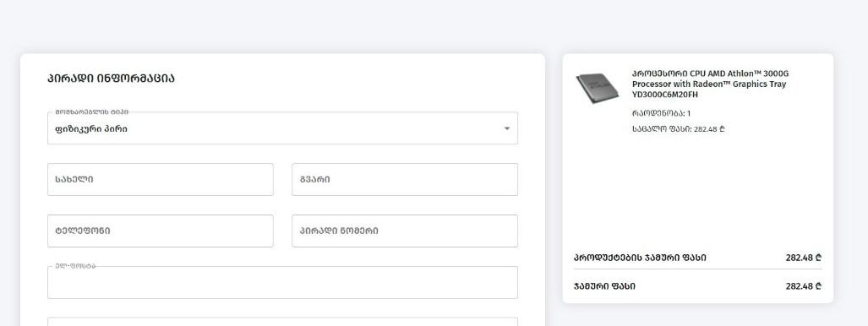Viewport: 868px width, 326px height.
Task: Click the ჯამური ფასი total label
Action: click(604, 286)
